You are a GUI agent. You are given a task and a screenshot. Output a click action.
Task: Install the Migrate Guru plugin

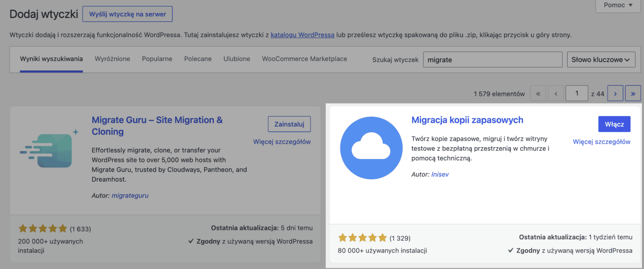289,124
